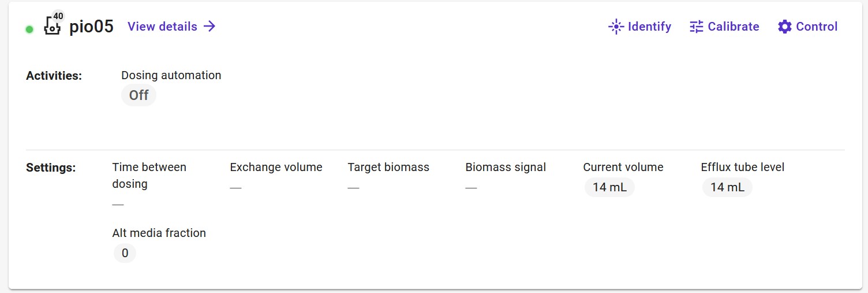Image resolution: width=868 pixels, height=293 pixels.
Task: Click the Current volume 14 mL chip
Action: click(x=609, y=187)
